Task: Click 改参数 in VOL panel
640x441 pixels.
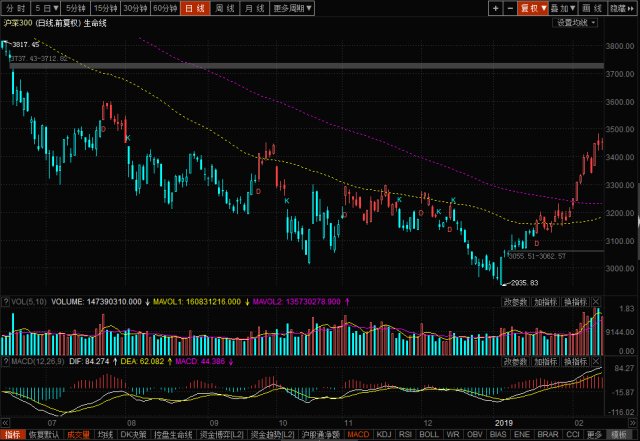Action: 516,302
